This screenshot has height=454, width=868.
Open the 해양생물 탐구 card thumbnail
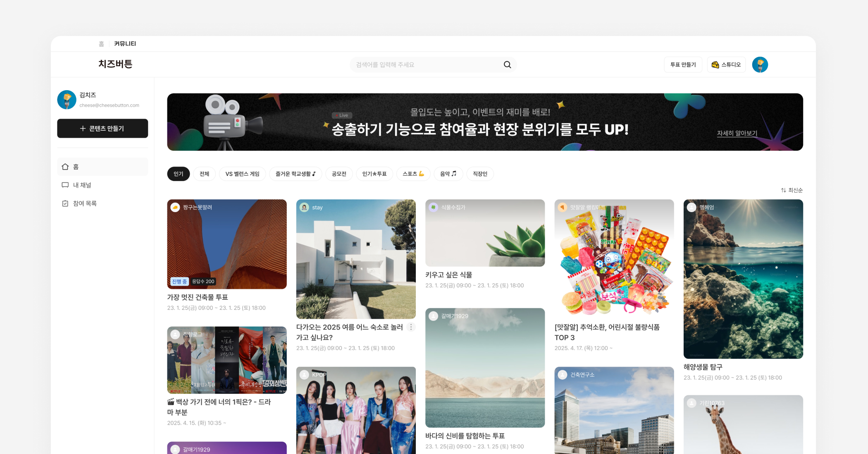743,279
